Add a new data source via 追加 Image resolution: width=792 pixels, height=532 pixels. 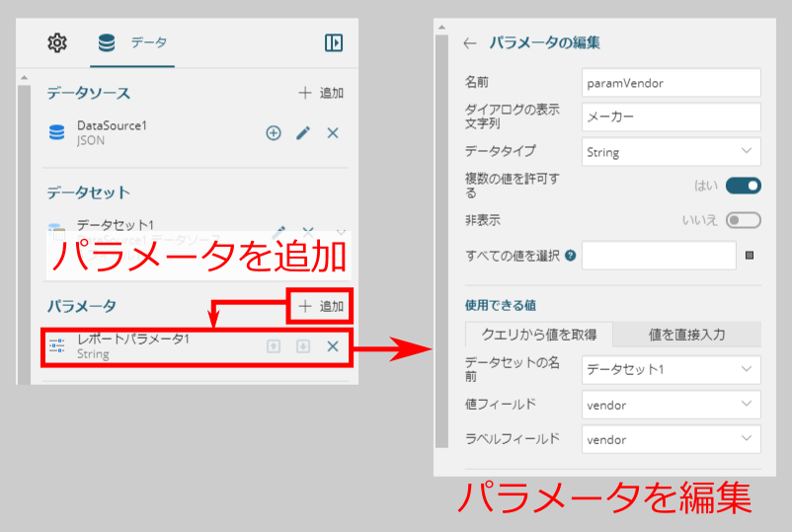pos(321,93)
